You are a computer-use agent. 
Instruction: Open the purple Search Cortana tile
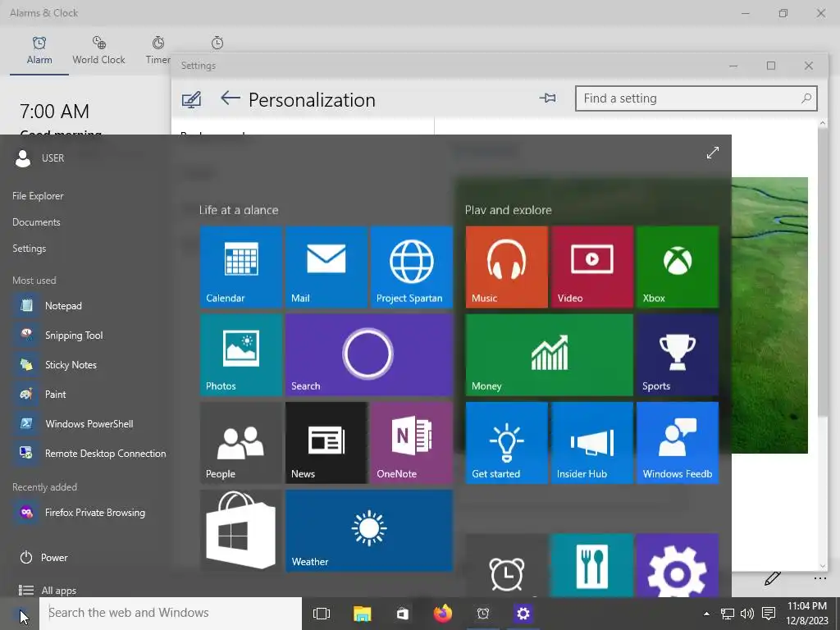click(369, 354)
